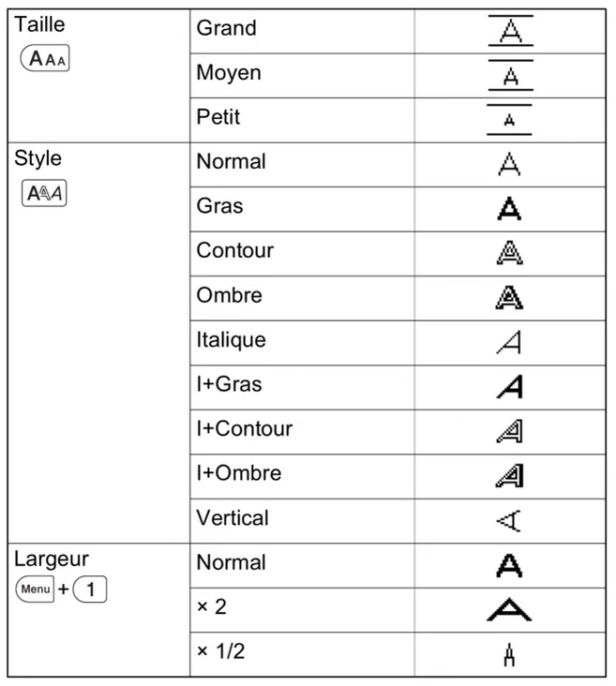Click the Largeur row heading

click(x=52, y=559)
